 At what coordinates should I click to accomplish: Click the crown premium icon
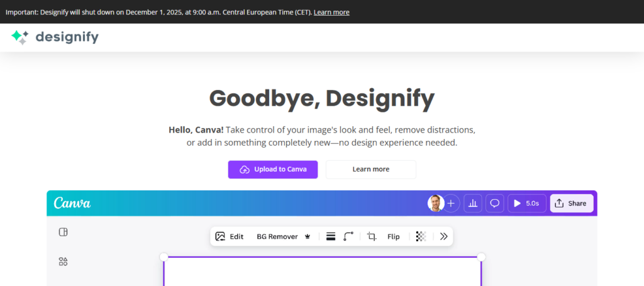tap(307, 236)
